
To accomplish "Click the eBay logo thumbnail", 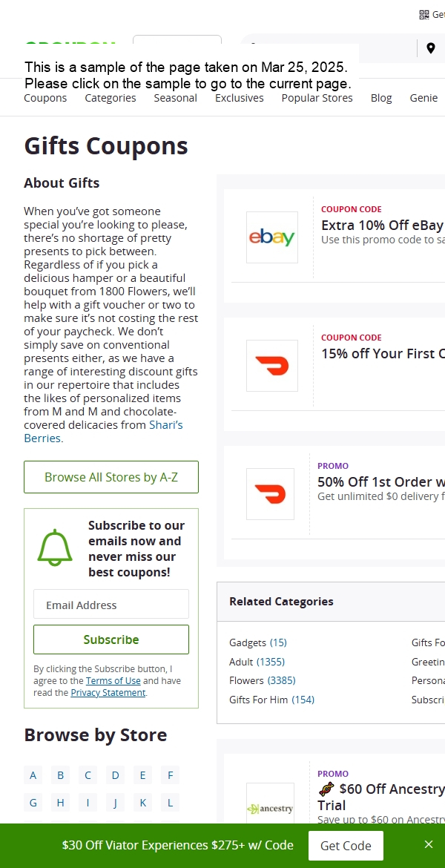I will (271, 237).
